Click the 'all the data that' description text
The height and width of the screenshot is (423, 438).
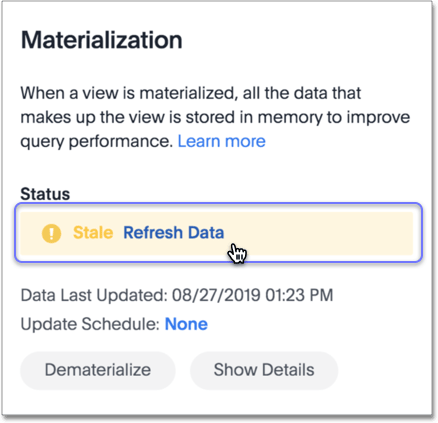[x=302, y=93]
